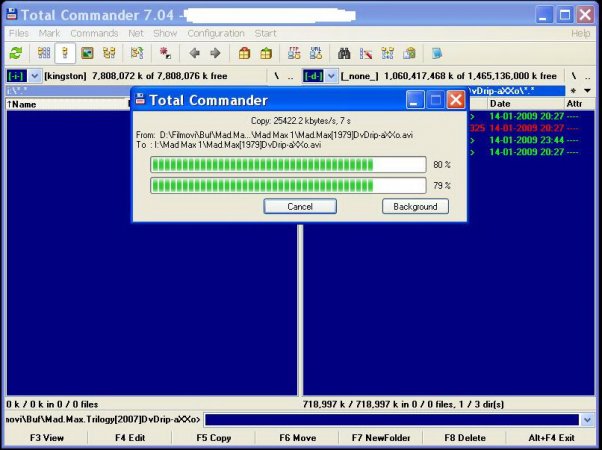Select the row dated 14-01-2009 23:44
This screenshot has width=602, height=450.
pos(531,140)
